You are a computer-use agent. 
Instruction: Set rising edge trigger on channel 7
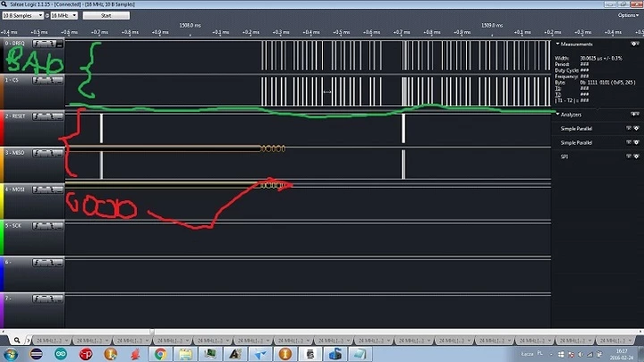[x=37, y=299]
